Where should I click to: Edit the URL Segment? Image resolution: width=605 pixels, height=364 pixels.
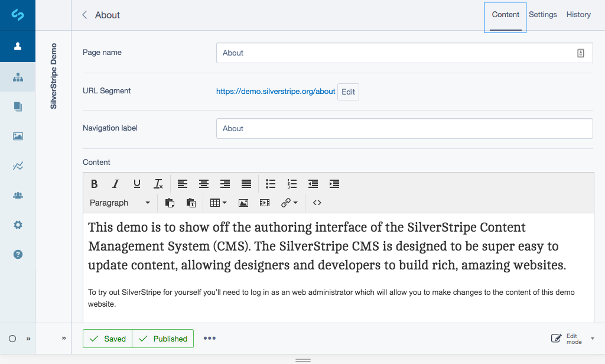click(x=347, y=91)
